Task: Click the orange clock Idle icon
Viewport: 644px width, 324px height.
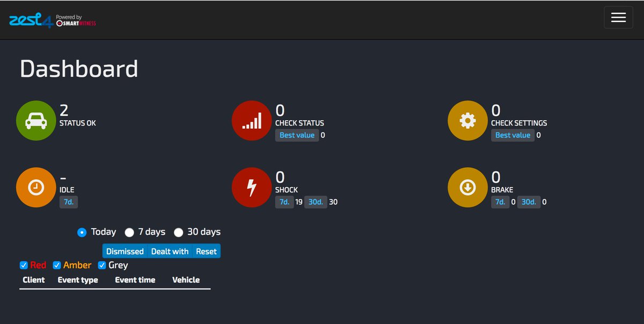Action: pos(36,188)
